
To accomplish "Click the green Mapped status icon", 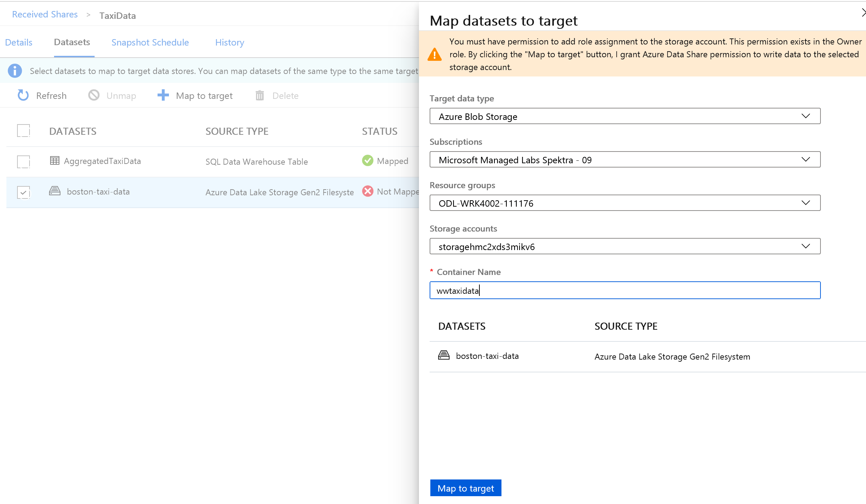I will [367, 160].
